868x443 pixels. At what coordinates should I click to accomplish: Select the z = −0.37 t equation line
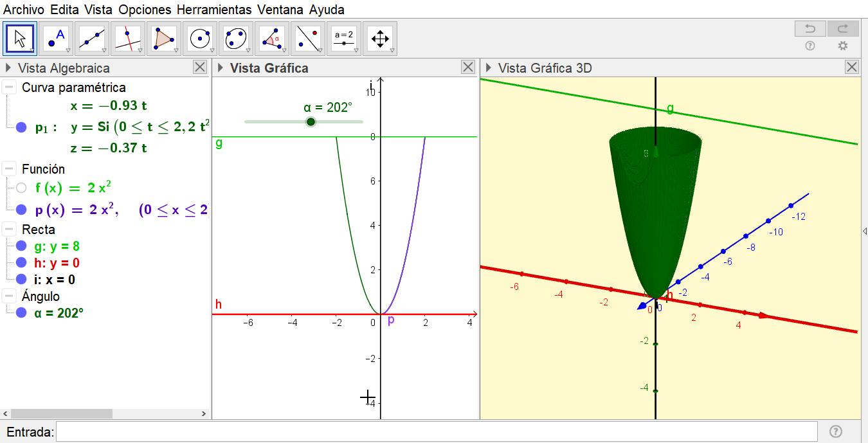click(109, 148)
